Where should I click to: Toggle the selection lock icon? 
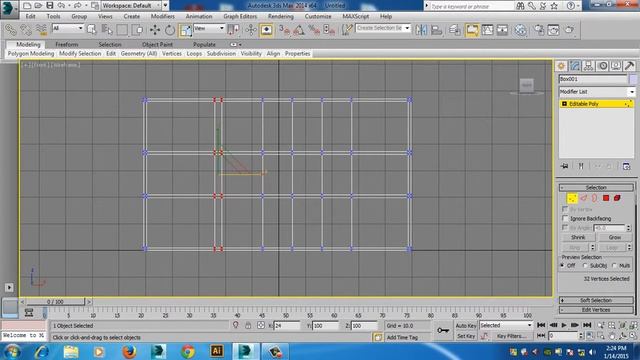[x=248, y=325]
